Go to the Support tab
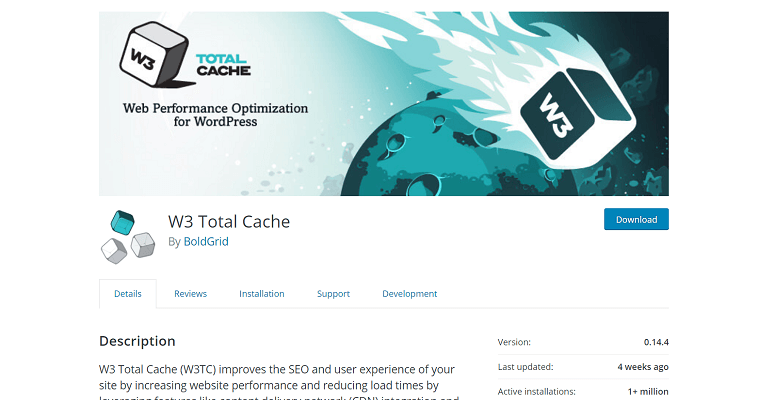775x400 pixels. click(333, 294)
